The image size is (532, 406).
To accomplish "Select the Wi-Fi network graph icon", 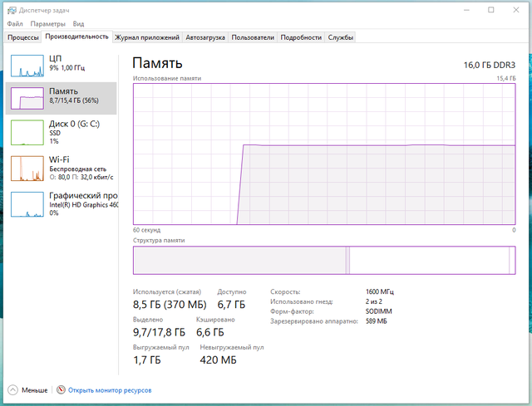I will tap(27, 169).
